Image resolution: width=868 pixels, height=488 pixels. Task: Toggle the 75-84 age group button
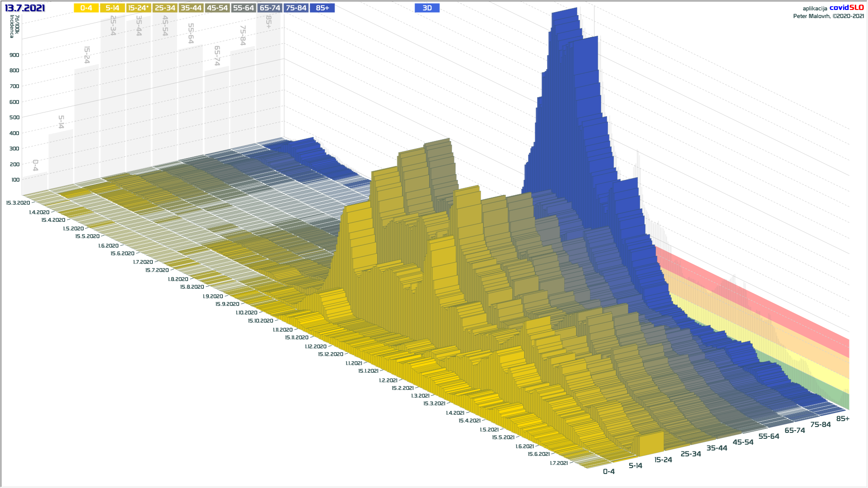296,8
